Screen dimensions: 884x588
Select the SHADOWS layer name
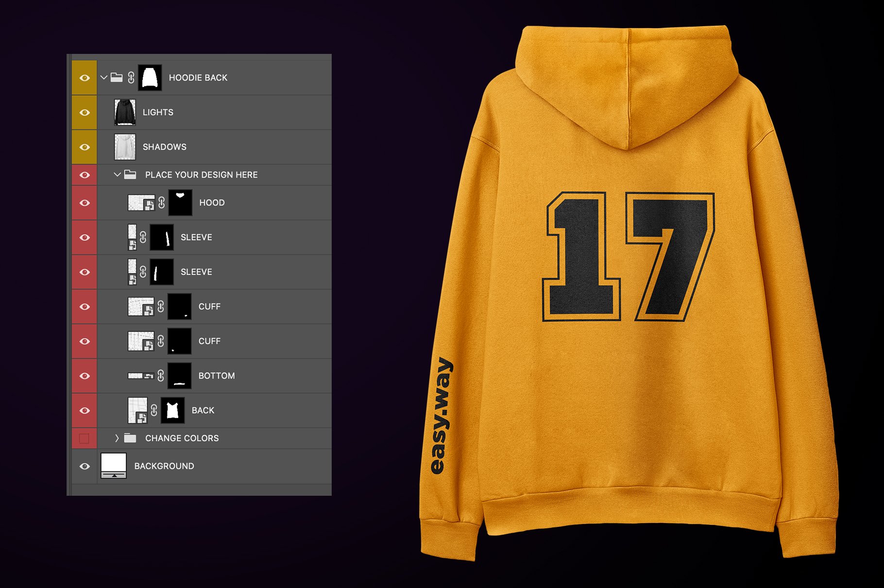coord(165,147)
